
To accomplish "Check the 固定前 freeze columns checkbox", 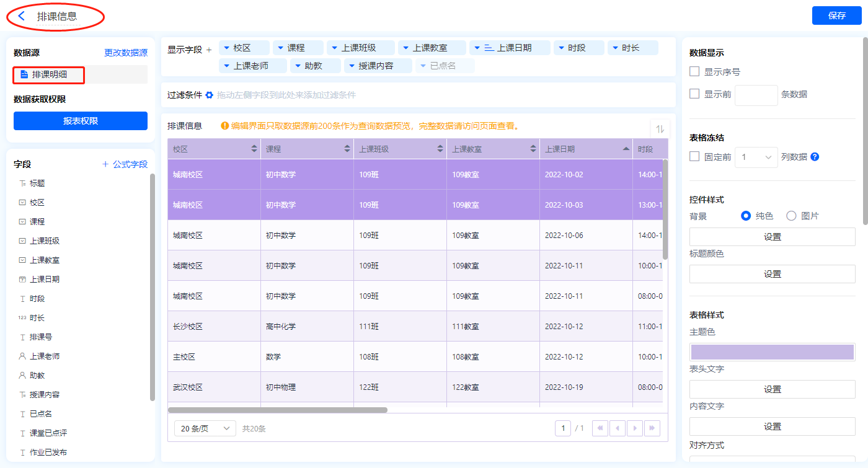I will (x=694, y=157).
